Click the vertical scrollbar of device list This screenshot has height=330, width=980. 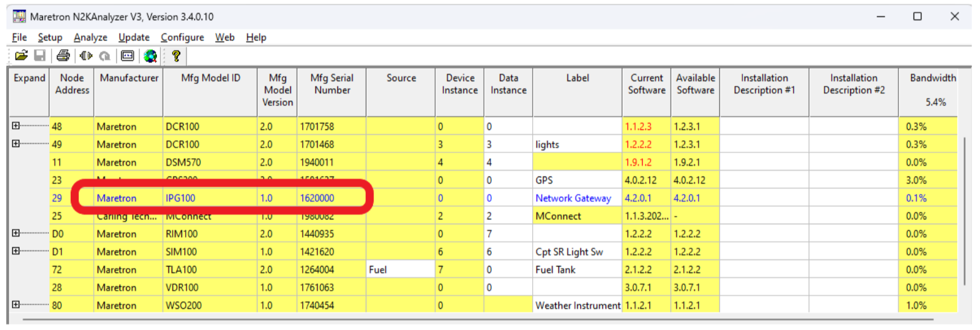(964, 212)
